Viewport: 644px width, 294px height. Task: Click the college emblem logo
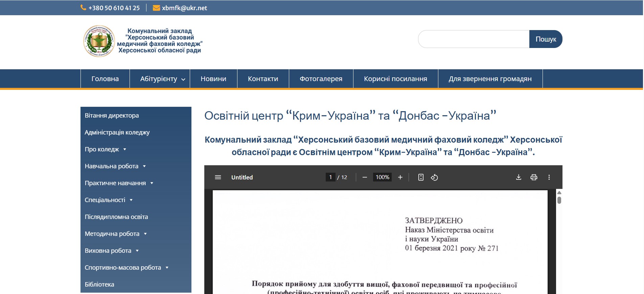[99, 41]
